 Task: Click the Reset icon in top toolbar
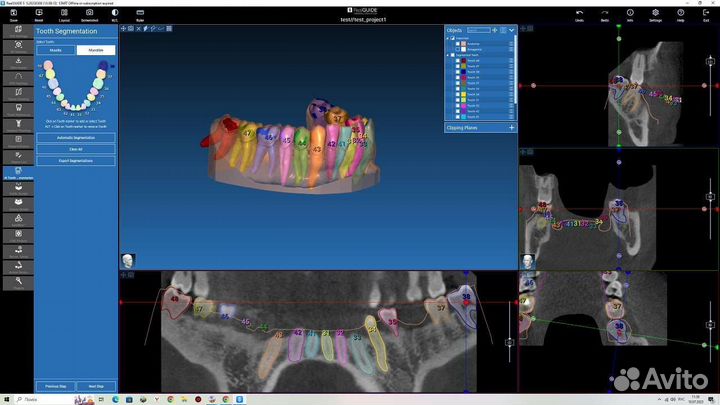[39, 12]
